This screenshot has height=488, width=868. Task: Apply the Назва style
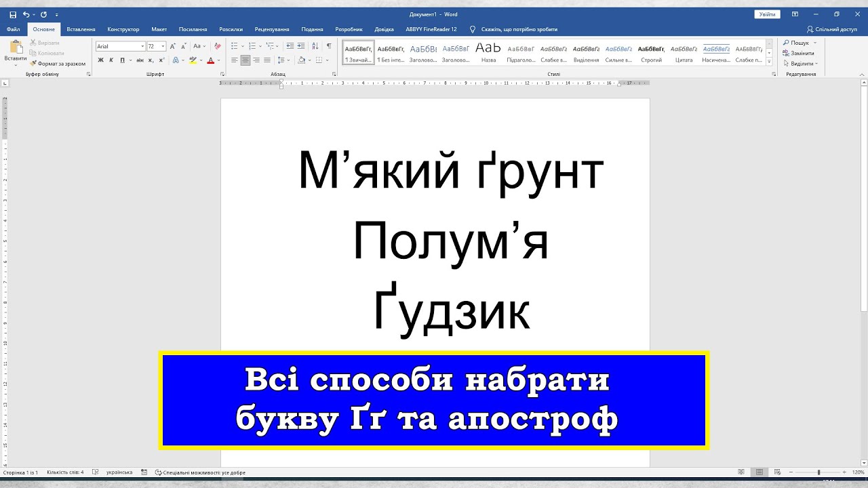pos(488,53)
